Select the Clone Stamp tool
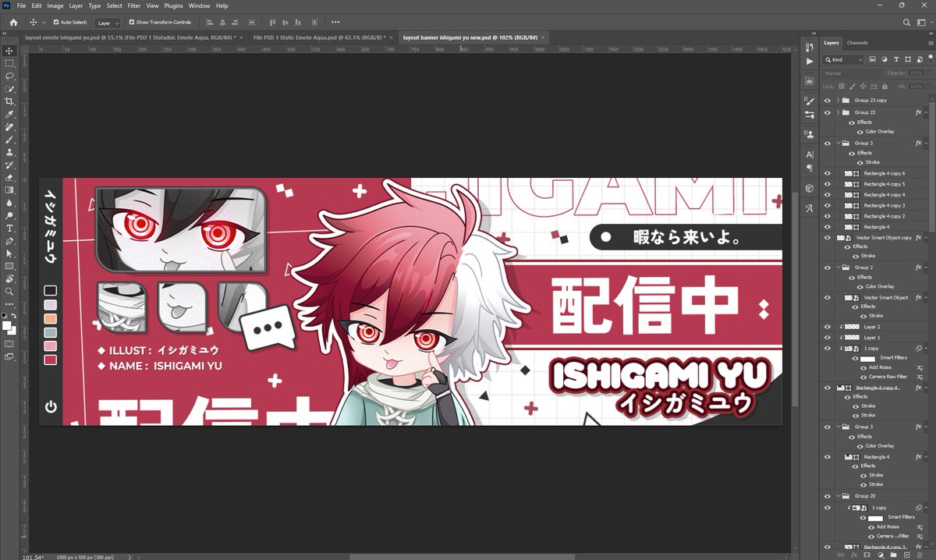 point(9,152)
